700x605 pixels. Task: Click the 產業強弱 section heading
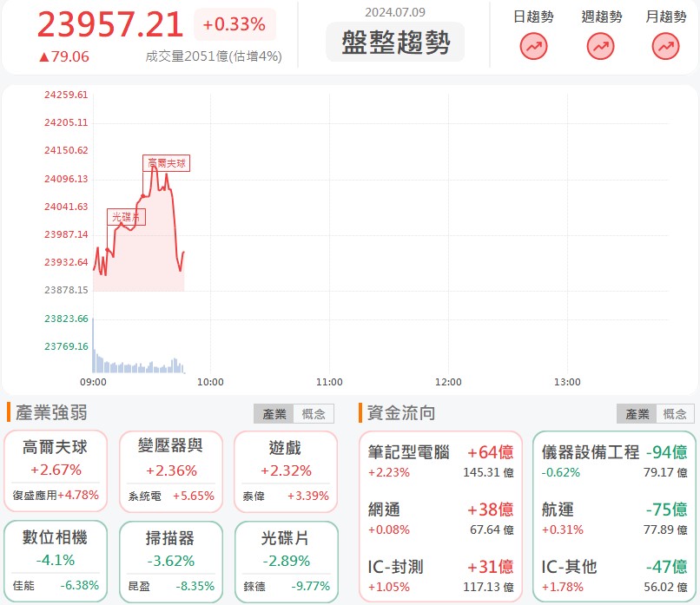pos(51,412)
